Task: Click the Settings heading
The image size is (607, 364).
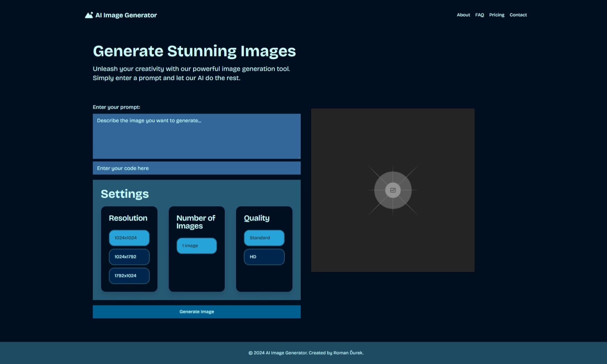Action: click(125, 194)
